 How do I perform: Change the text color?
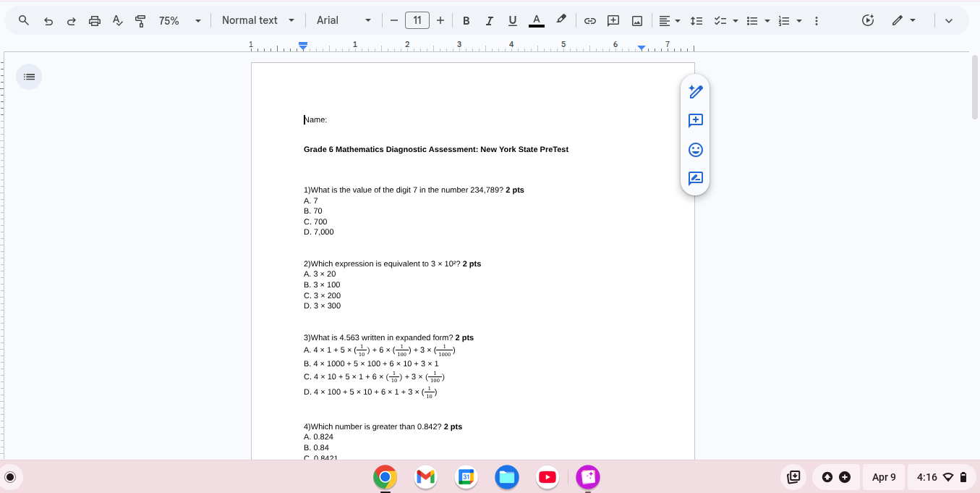click(x=535, y=20)
